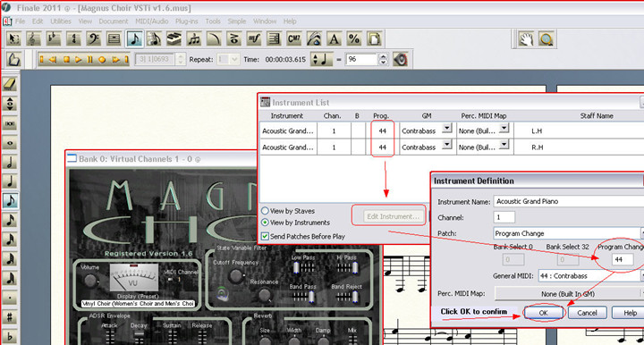
Task: Open the Plug-ins menu
Action: click(x=186, y=21)
